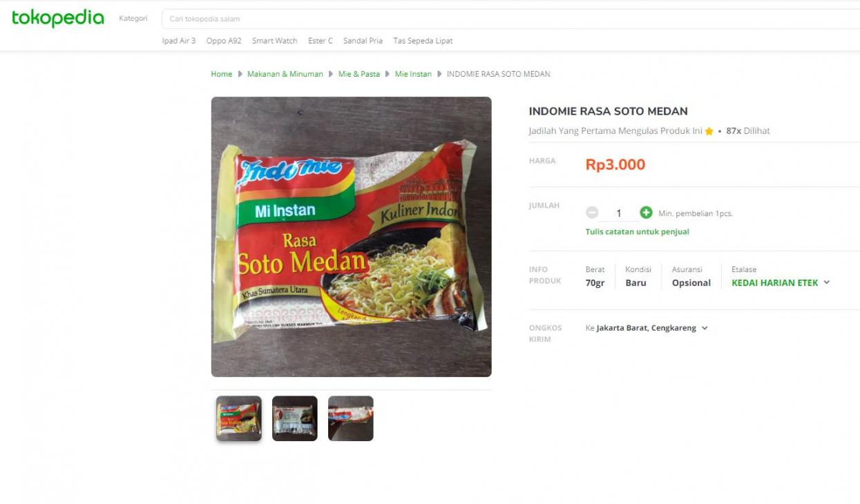Select the second product thumbnail

[x=294, y=418]
